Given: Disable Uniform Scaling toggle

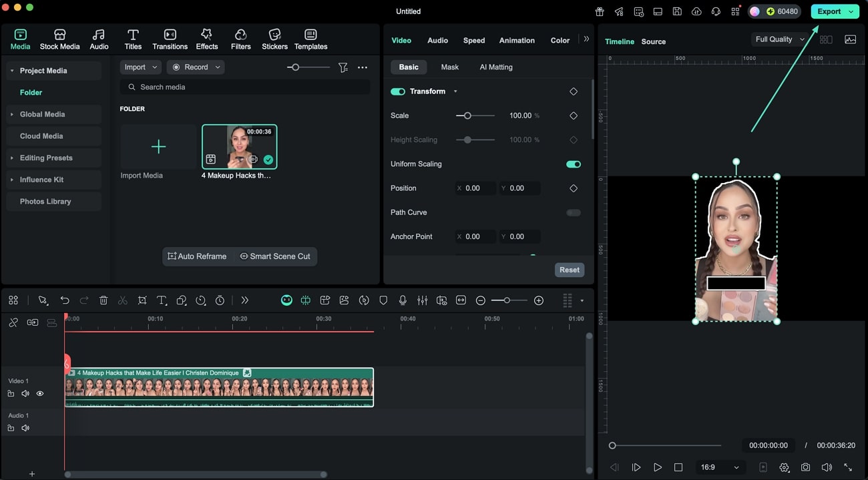Looking at the screenshot, I should pyautogui.click(x=573, y=164).
